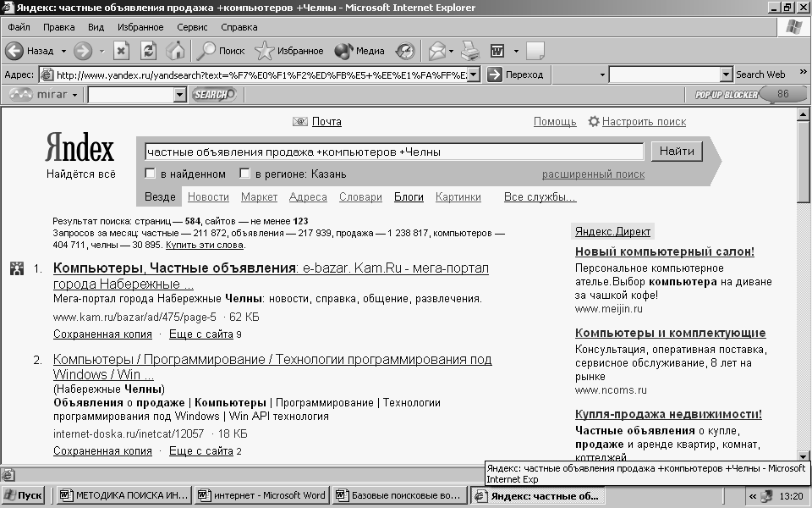Go back with the Назад arrow button
The width and height of the screenshot is (812, 508).
pos(30,51)
